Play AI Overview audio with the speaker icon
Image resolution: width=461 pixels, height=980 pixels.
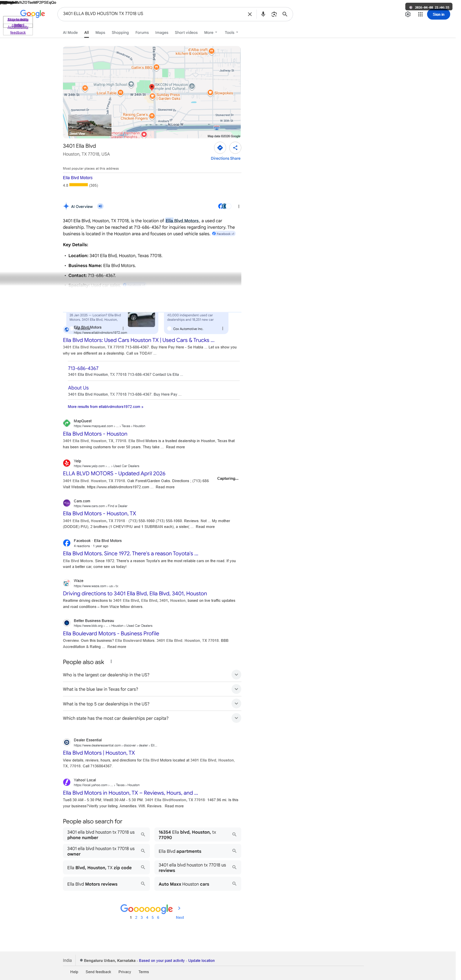(101, 206)
